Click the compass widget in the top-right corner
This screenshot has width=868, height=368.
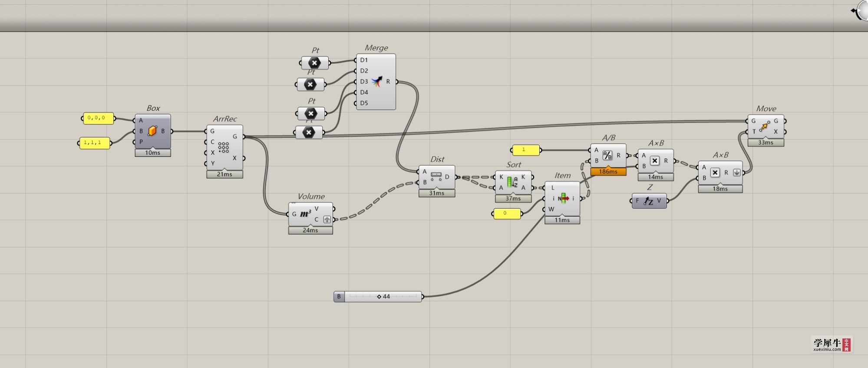tap(861, 10)
